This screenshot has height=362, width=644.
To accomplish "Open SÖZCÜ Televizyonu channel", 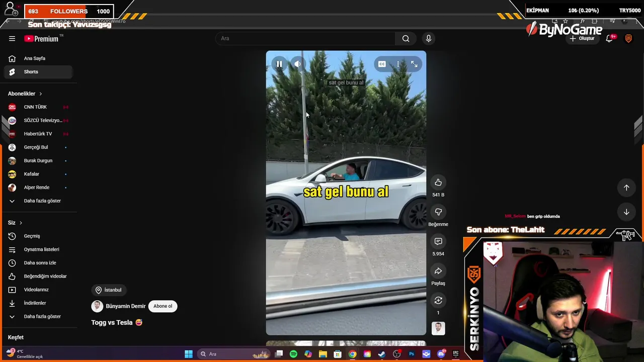I will pos(38,121).
